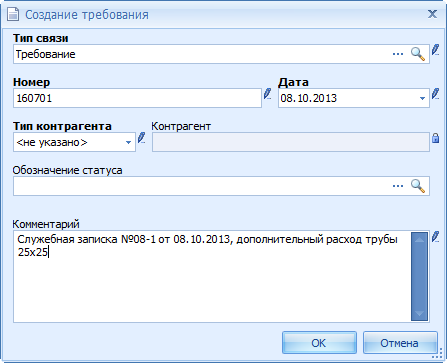Click the ellipsis button in Тип связи field
Viewport: 447px width, 363px height.
click(x=398, y=54)
